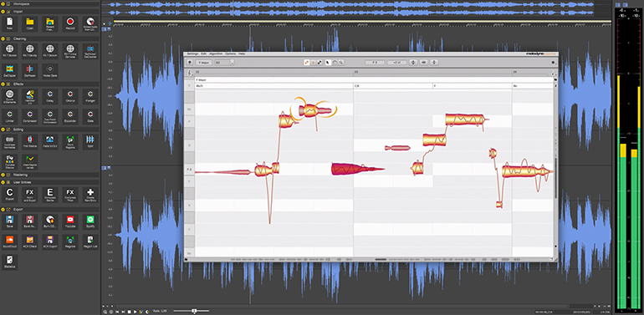The height and width of the screenshot is (315, 644).
Task: Collapse the User Entries section
Action: click(x=3, y=182)
